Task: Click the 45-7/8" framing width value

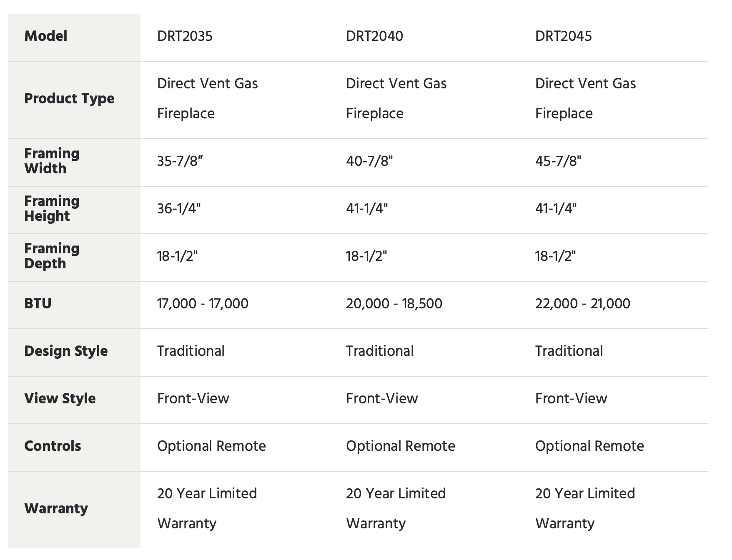Action: (x=558, y=161)
